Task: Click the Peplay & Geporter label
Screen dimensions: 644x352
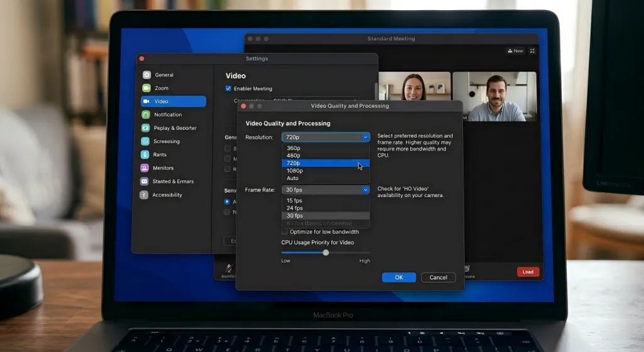Action: 175,128
